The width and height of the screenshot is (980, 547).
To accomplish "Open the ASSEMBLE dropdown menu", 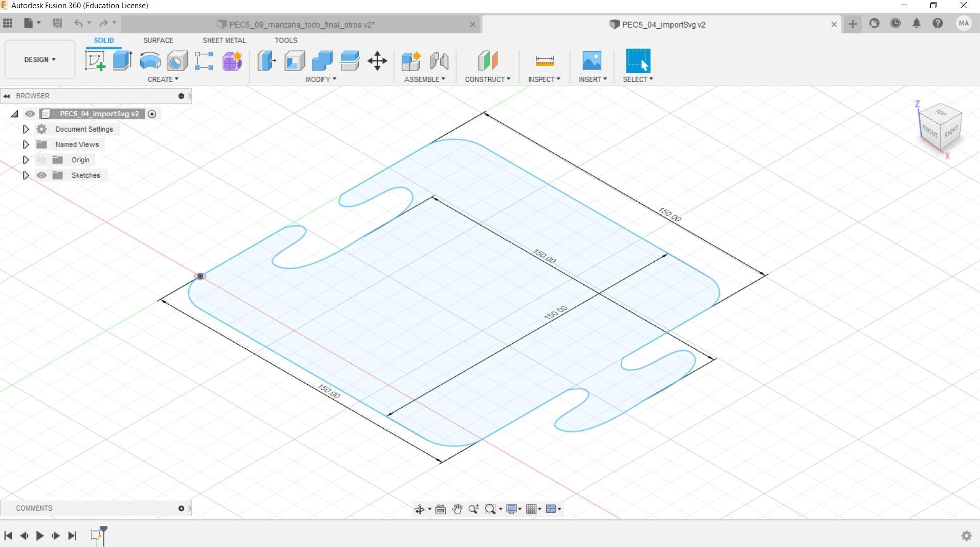I will click(x=425, y=79).
